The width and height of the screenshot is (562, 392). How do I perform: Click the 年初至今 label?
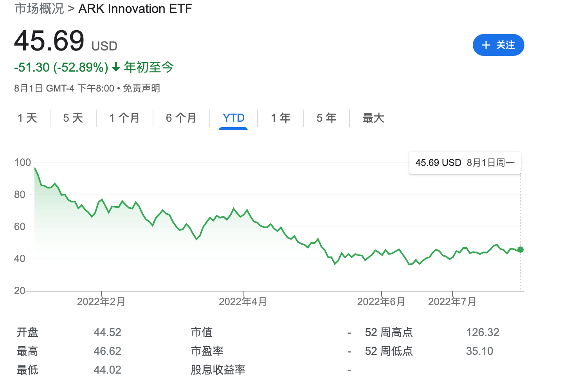coord(149,67)
